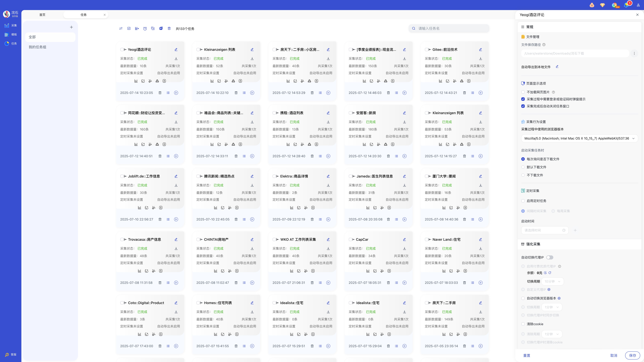Enable the 不加载网页图片 checkbox
Screen dimensions: 644x362
pos(523,92)
